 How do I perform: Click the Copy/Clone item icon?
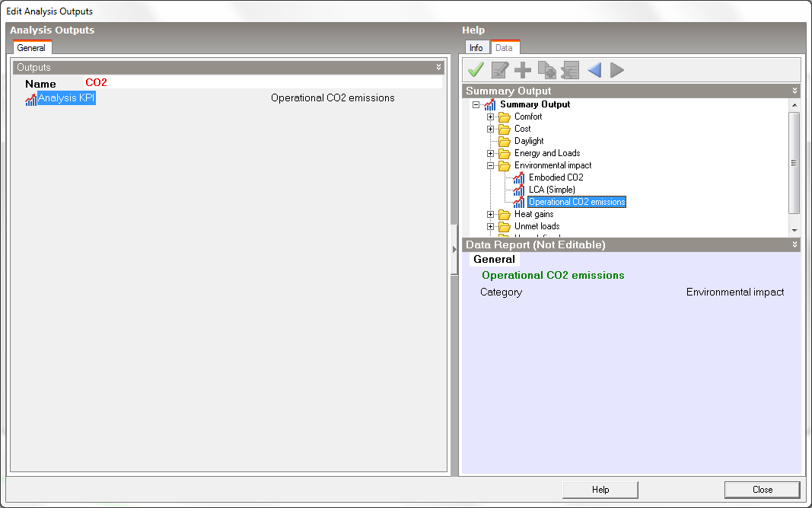pyautogui.click(x=546, y=70)
